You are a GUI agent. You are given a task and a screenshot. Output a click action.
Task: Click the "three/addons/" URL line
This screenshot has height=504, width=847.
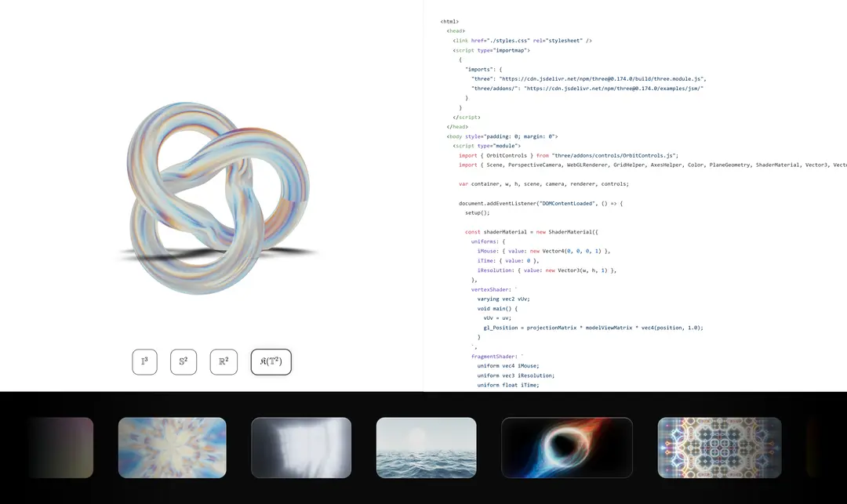point(587,89)
